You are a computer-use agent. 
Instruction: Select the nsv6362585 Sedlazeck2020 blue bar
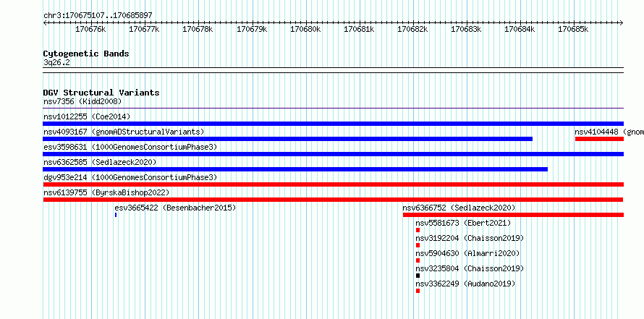[x=295, y=169]
